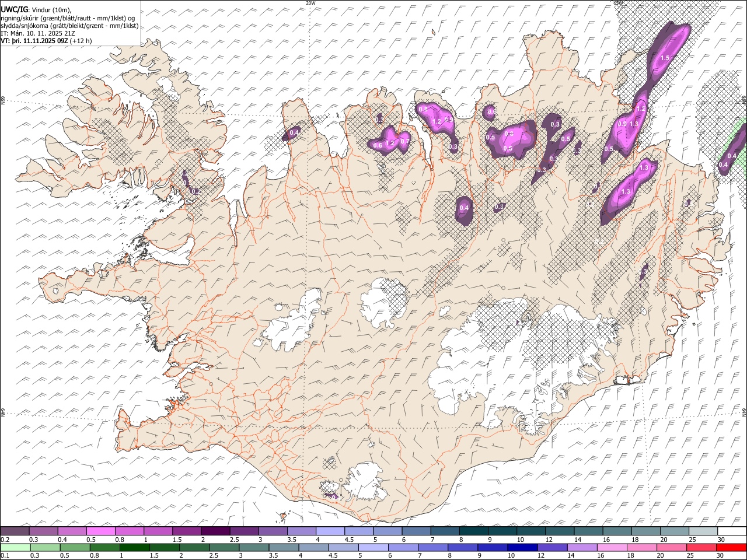Click the bright red swatch after 30 in lower legend

click(731, 548)
